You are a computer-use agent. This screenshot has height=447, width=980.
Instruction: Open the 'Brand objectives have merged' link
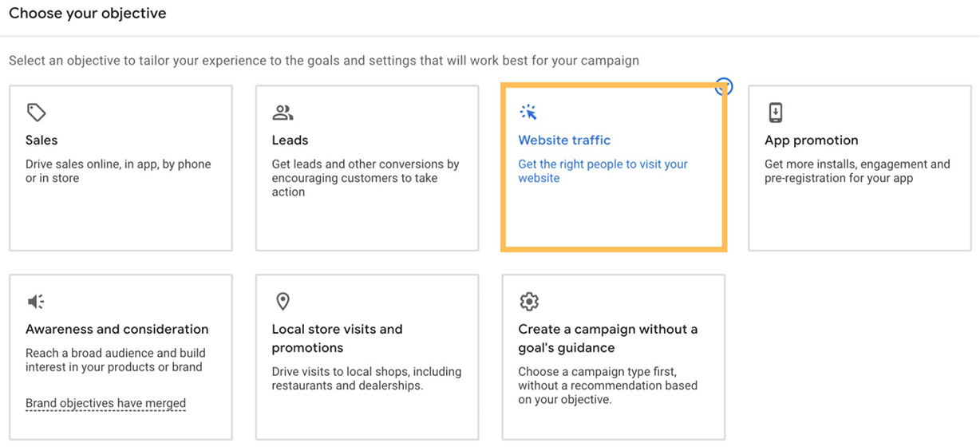pyautogui.click(x=105, y=403)
